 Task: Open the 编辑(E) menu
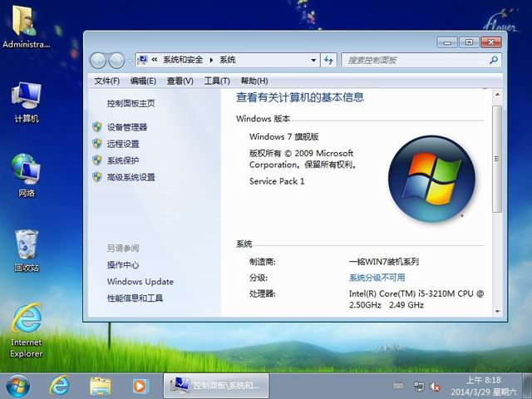pos(143,81)
